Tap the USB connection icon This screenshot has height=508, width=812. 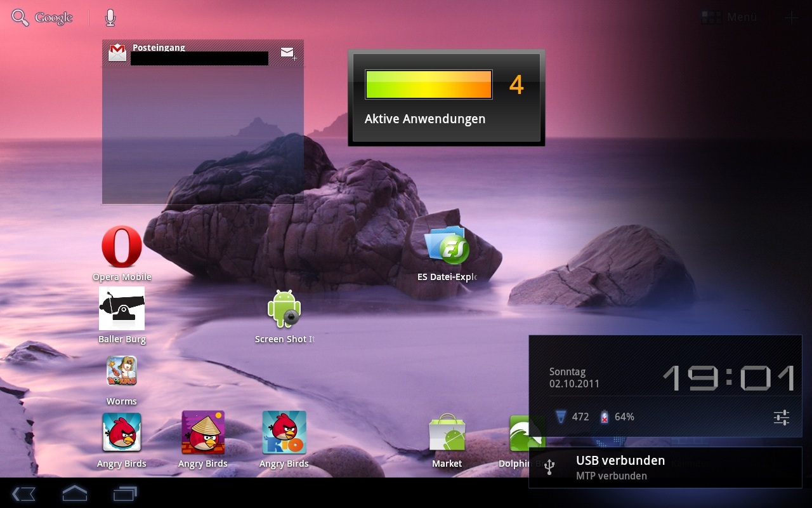tap(549, 467)
